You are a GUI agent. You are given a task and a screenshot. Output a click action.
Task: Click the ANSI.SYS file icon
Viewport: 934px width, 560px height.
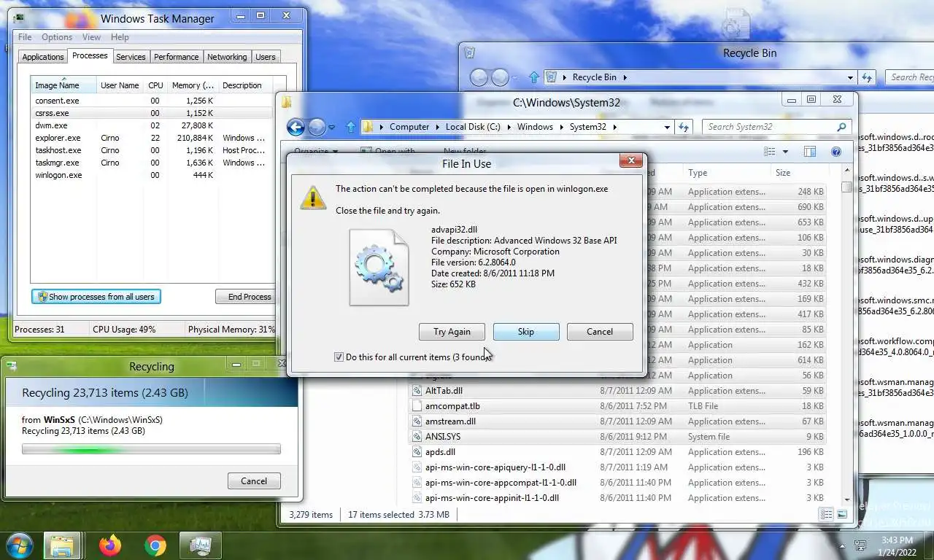pyautogui.click(x=417, y=437)
